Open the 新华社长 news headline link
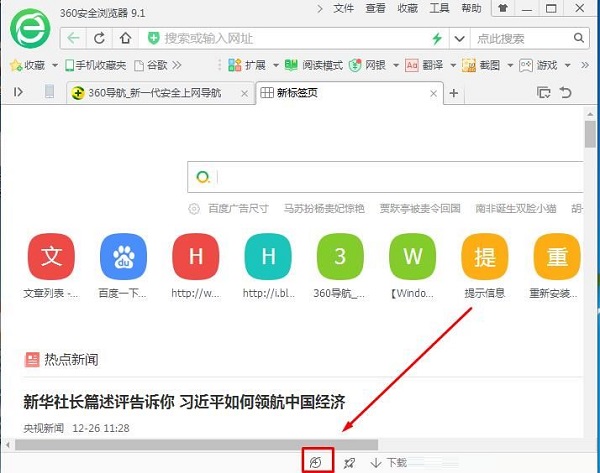 tap(184, 402)
